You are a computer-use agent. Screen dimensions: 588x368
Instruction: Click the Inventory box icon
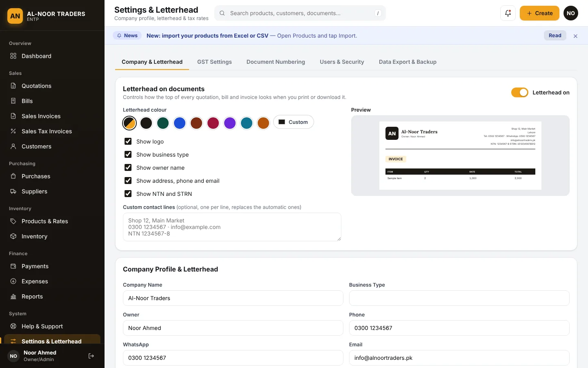13,236
